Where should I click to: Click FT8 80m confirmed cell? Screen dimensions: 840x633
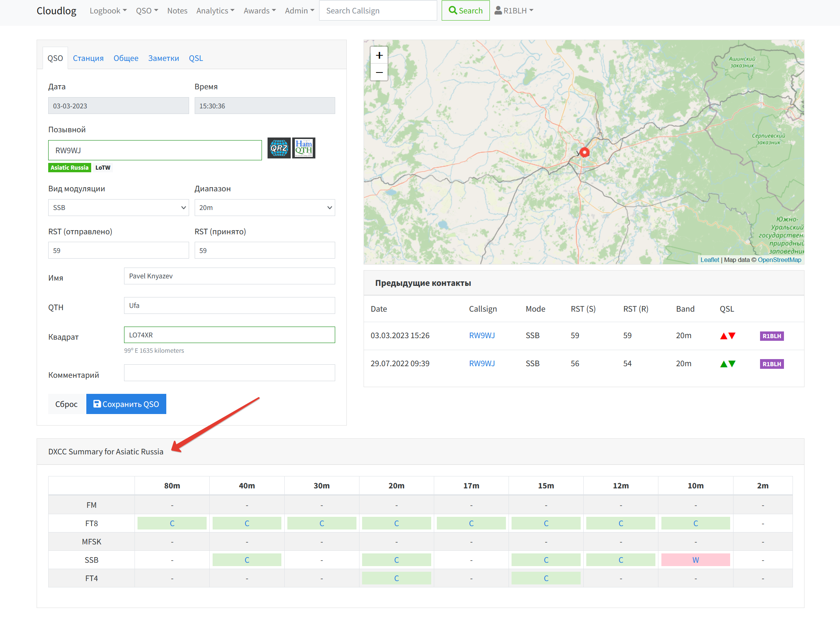tap(172, 524)
